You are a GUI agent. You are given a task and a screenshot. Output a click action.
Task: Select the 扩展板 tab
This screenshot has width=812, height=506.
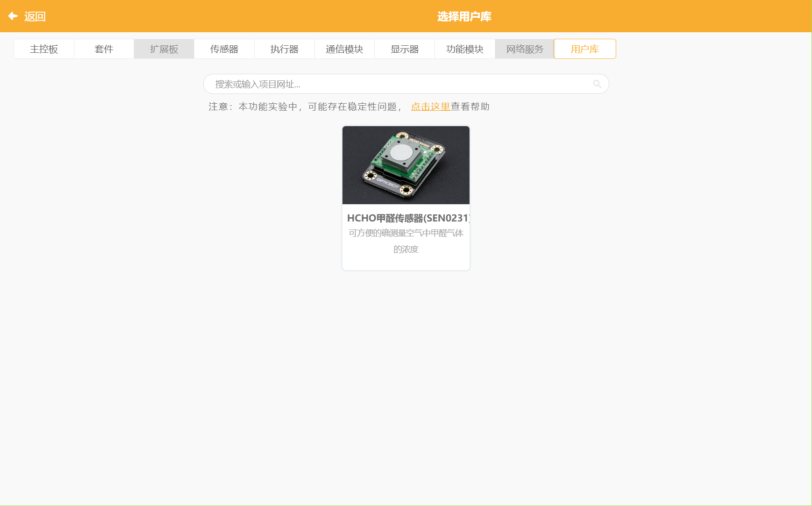point(164,49)
